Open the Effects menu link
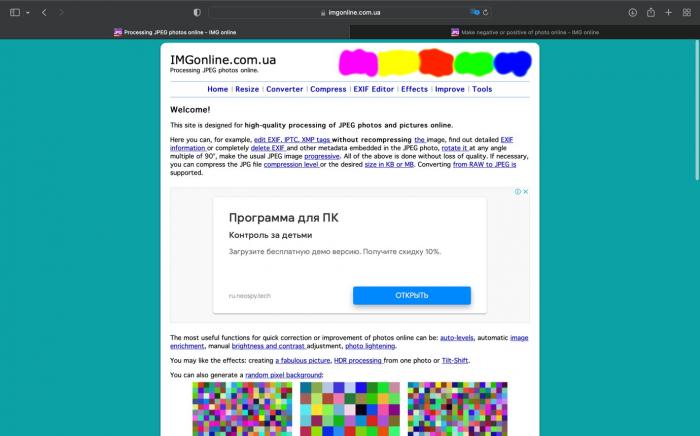700x436 pixels. coord(414,89)
